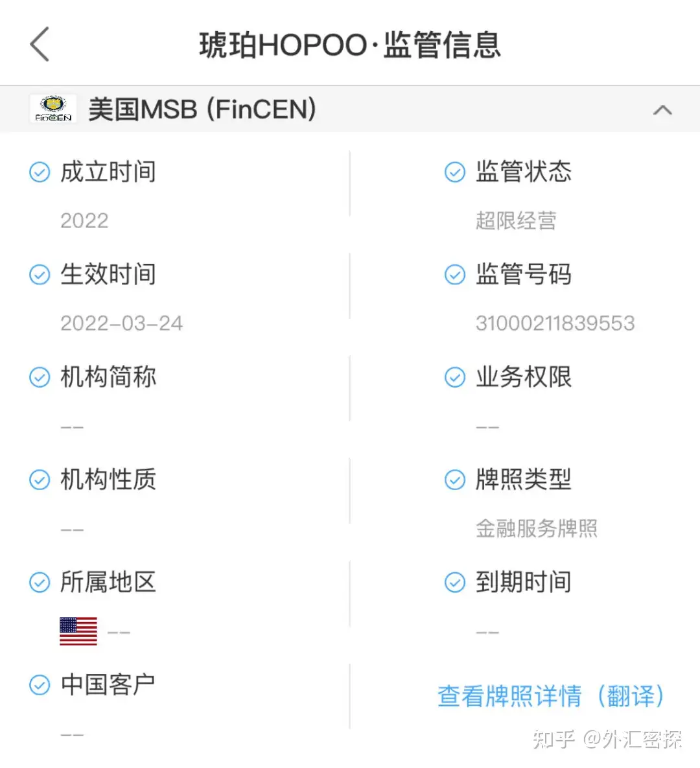Click check icon beside 监管状态
This screenshot has width=700, height=768.
(x=454, y=172)
